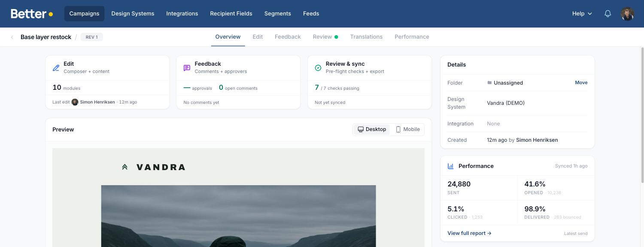Switch preview to Mobile view
Image resolution: width=644 pixels, height=247 pixels.
[407, 129]
